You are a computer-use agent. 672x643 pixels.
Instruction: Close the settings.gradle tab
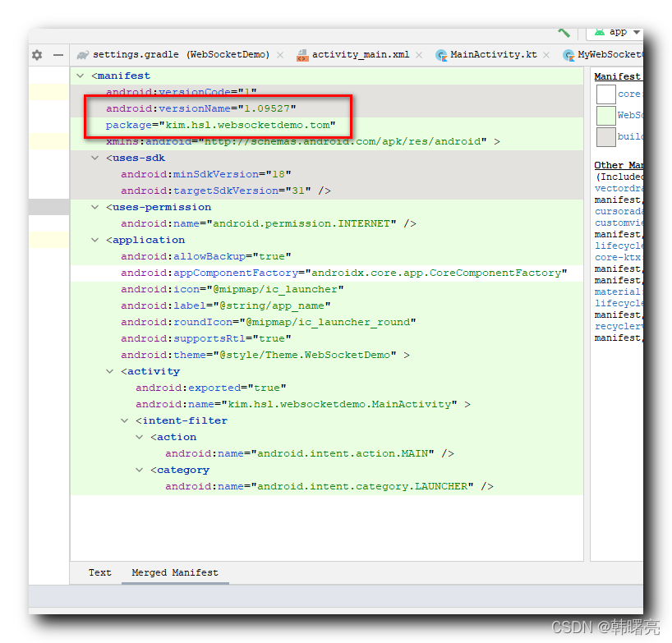[280, 55]
